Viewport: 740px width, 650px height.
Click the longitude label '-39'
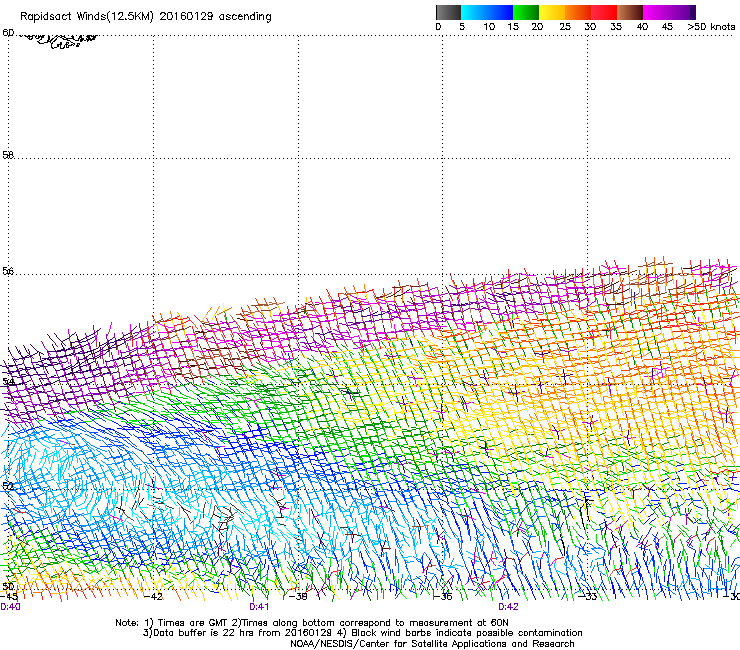click(298, 597)
